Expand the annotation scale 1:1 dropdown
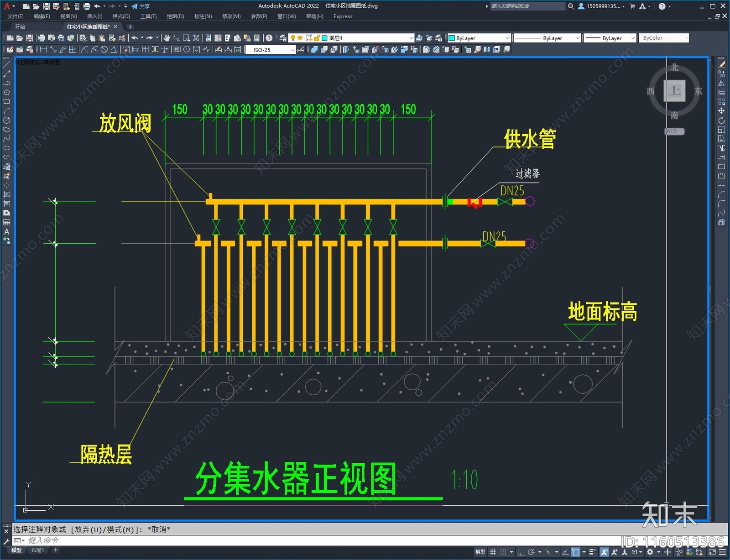The image size is (730, 560). pos(641,552)
